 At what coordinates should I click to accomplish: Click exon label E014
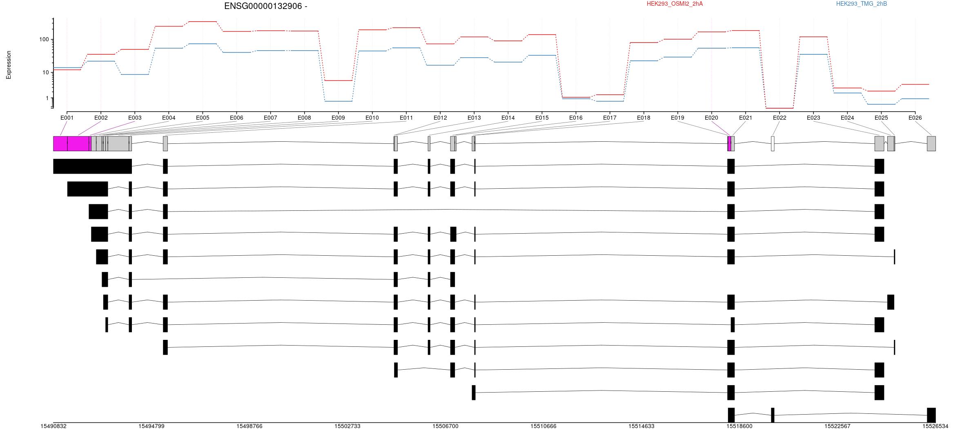(x=508, y=118)
